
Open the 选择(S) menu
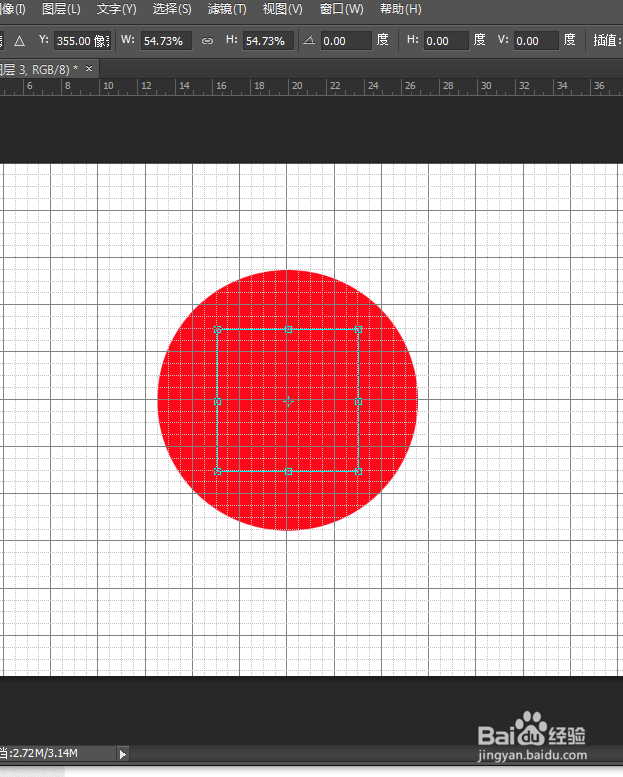tap(172, 9)
